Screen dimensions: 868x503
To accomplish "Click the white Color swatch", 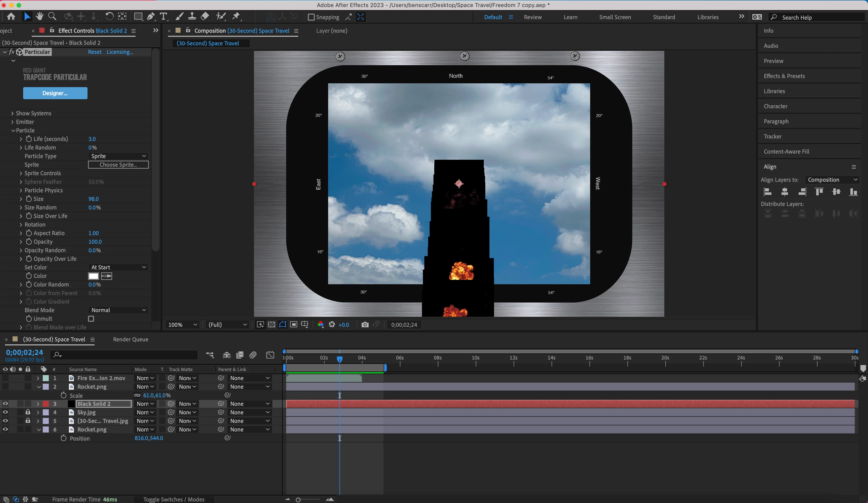I will (93, 276).
